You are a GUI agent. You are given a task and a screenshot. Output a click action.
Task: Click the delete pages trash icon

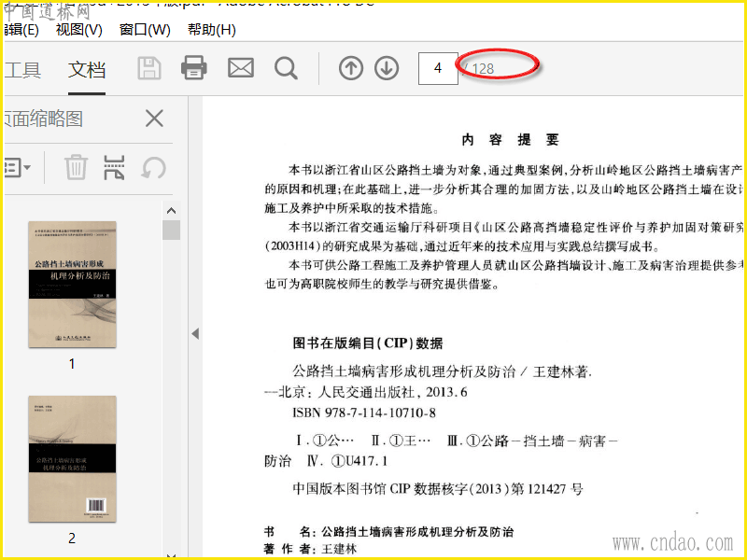(76, 167)
